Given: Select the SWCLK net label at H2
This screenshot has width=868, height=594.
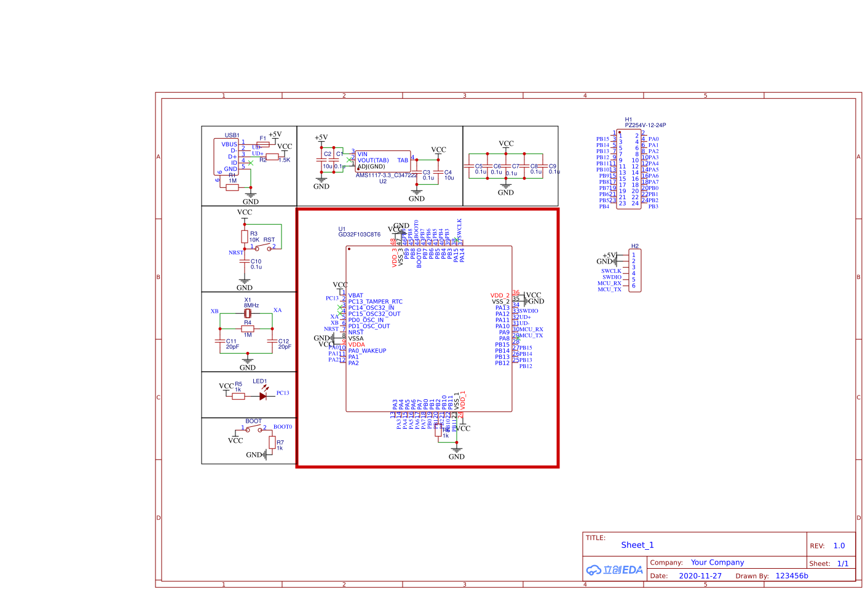Looking at the screenshot, I should 611,271.
